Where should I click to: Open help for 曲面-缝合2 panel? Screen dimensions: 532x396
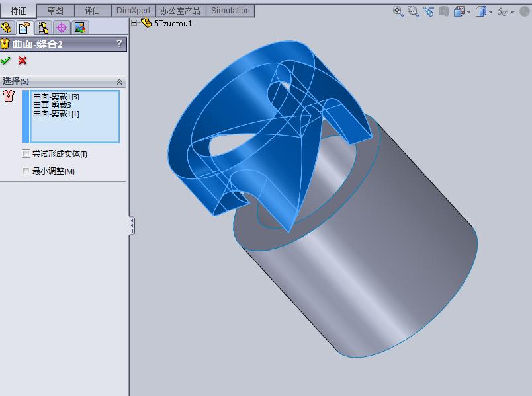[x=119, y=44]
